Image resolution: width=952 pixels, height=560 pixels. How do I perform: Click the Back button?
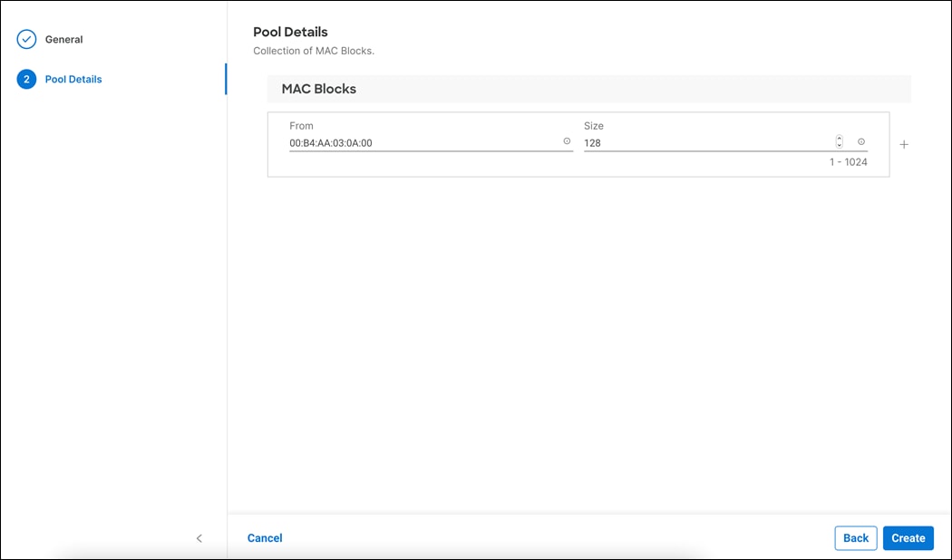pyautogui.click(x=855, y=537)
